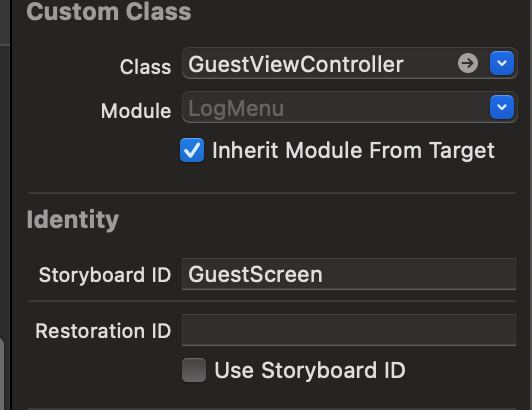Click the Restoration ID label
532x410 pixels.
[x=103, y=331]
